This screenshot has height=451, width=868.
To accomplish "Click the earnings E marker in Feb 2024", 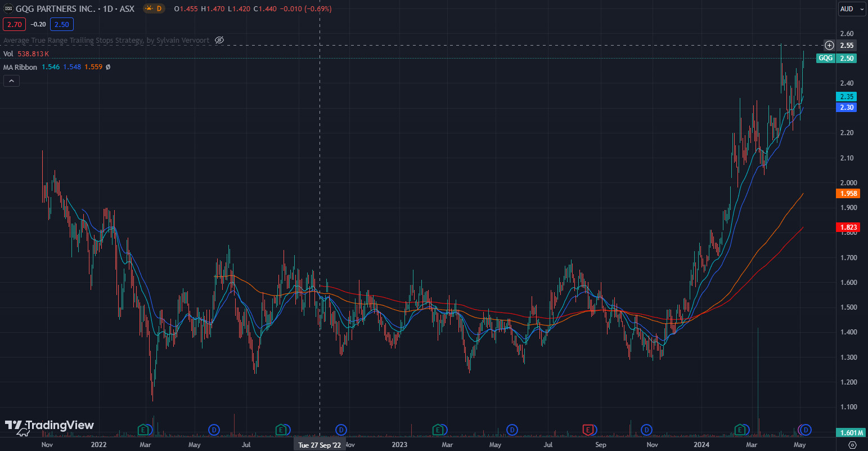I will point(740,430).
